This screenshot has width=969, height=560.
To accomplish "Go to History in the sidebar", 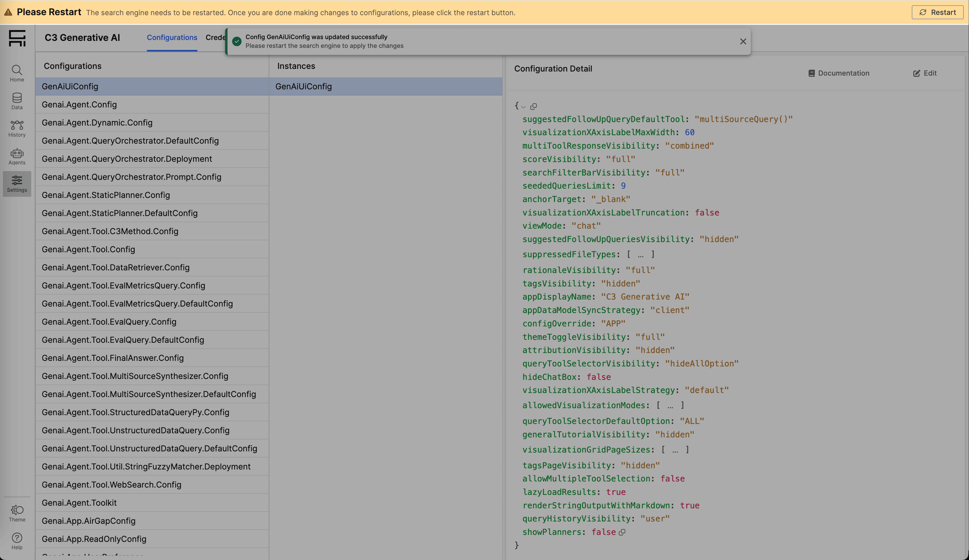I will [17, 125].
